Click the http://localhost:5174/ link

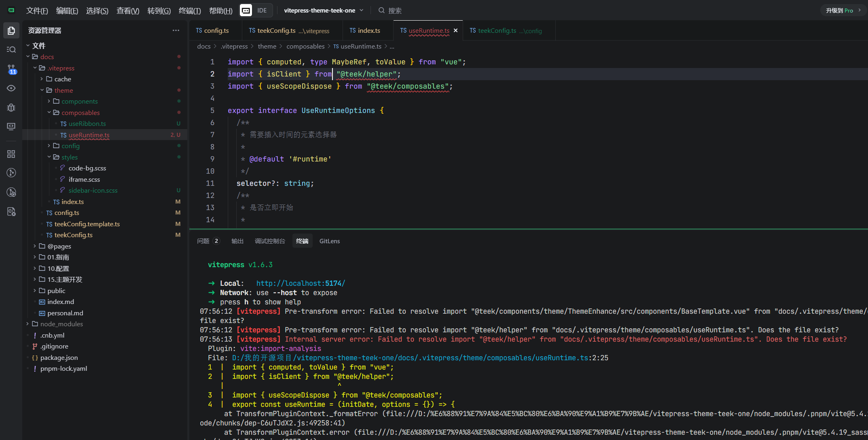301,283
